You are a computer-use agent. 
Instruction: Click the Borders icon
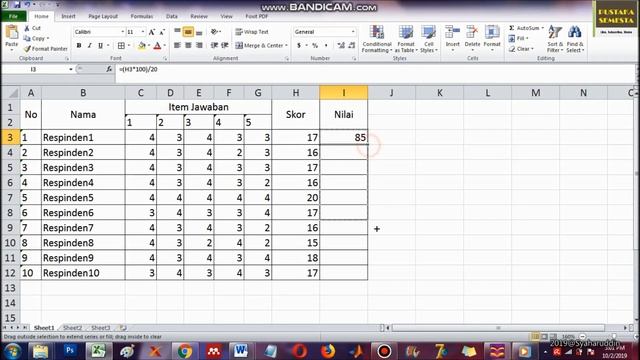coord(121,45)
